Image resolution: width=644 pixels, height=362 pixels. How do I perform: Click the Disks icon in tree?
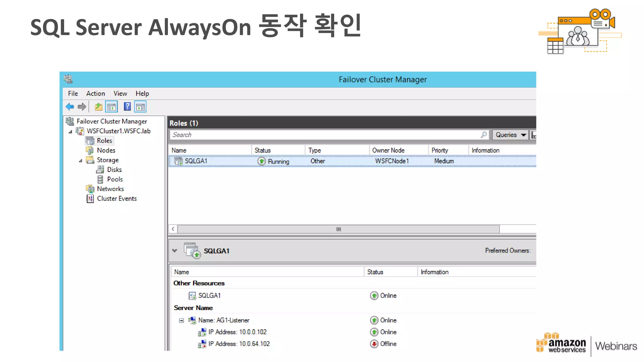[x=100, y=170]
